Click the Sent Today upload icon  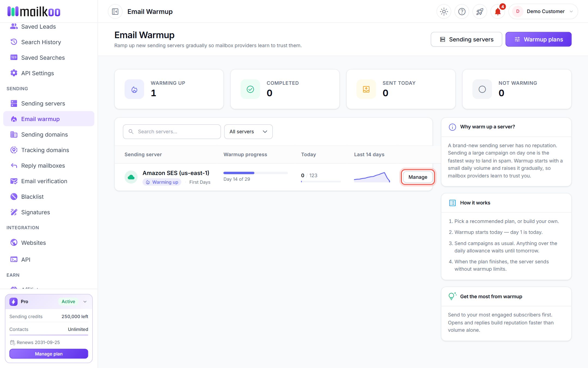tap(366, 89)
